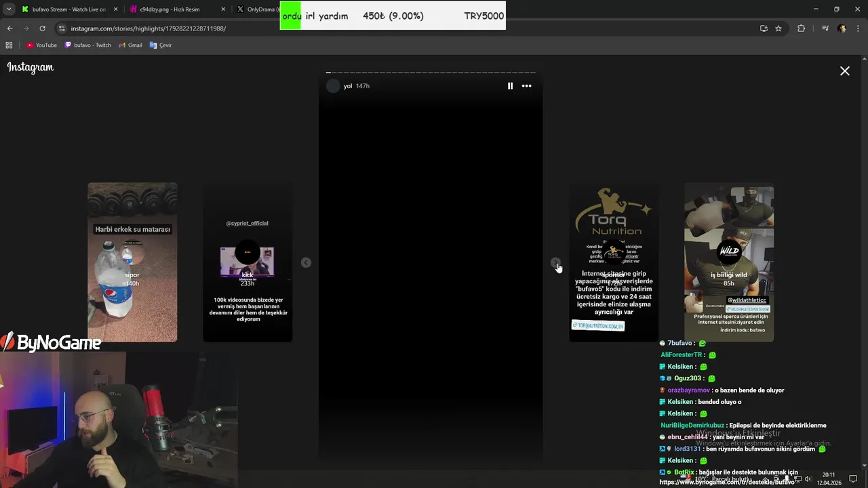
Task: Open the tab search dropdown arrow
Action: pyautogui.click(x=9, y=9)
